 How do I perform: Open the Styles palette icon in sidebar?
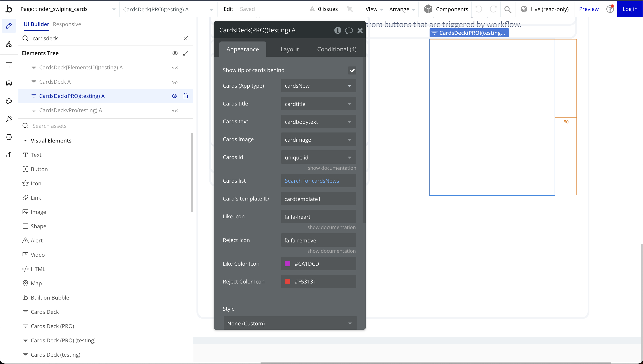[9, 101]
